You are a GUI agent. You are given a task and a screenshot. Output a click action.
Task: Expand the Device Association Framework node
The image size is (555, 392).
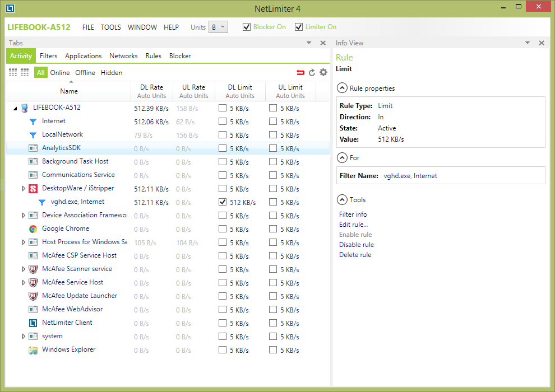24,215
